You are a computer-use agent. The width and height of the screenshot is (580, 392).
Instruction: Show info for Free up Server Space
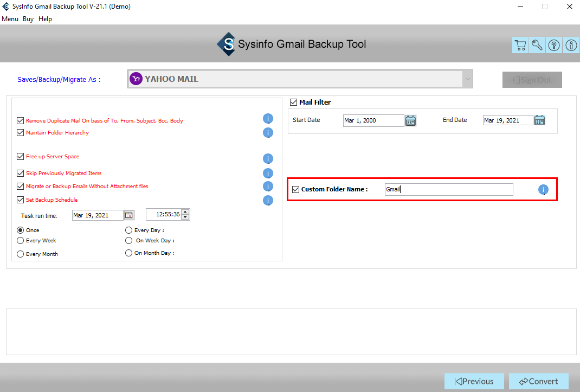[268, 158]
